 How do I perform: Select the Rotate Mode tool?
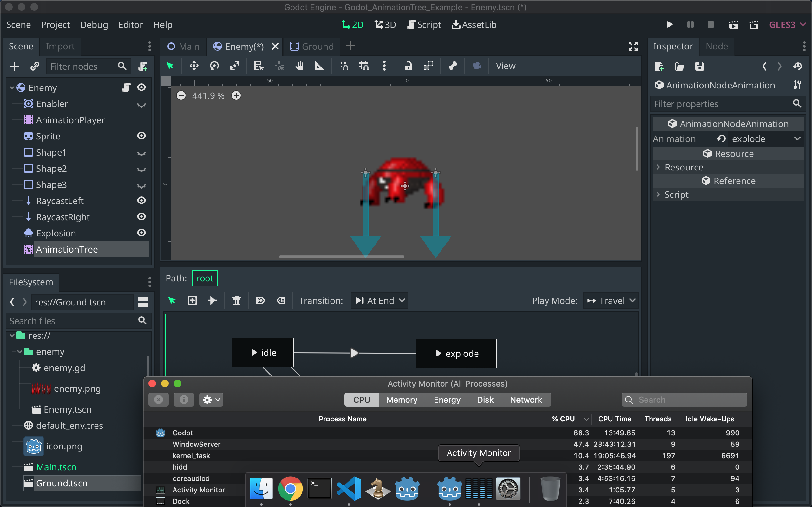point(214,66)
